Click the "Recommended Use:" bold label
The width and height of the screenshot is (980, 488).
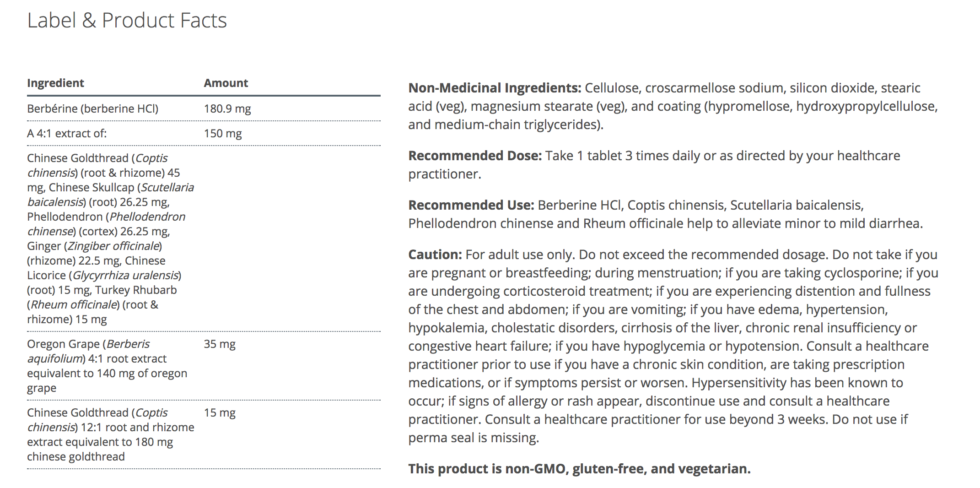pyautogui.click(x=471, y=206)
